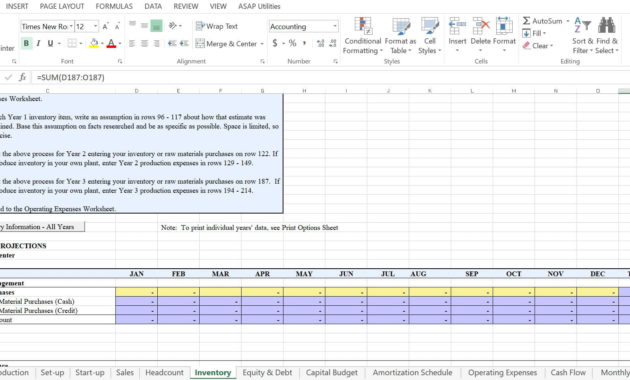Expand Merge & Center dropdown arrow
The width and height of the screenshot is (630, 380).
point(262,43)
